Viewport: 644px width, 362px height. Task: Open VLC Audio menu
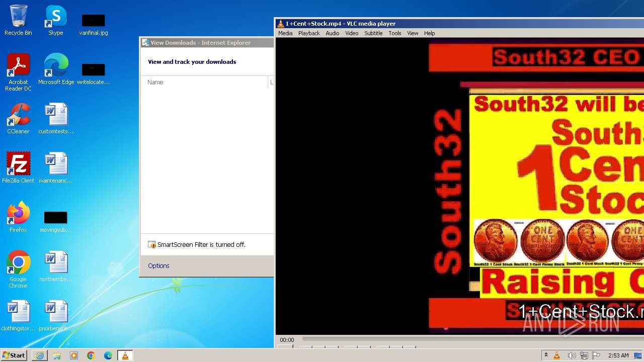(x=332, y=33)
